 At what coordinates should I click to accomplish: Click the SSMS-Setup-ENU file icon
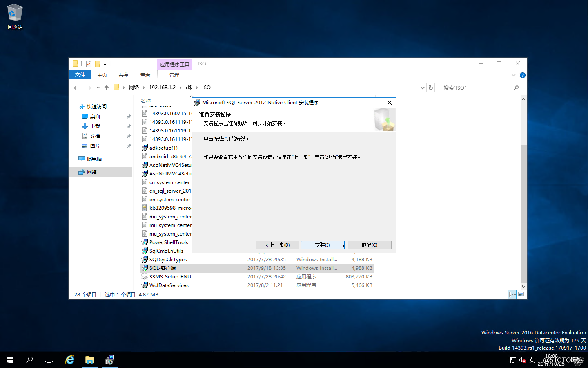click(x=145, y=277)
